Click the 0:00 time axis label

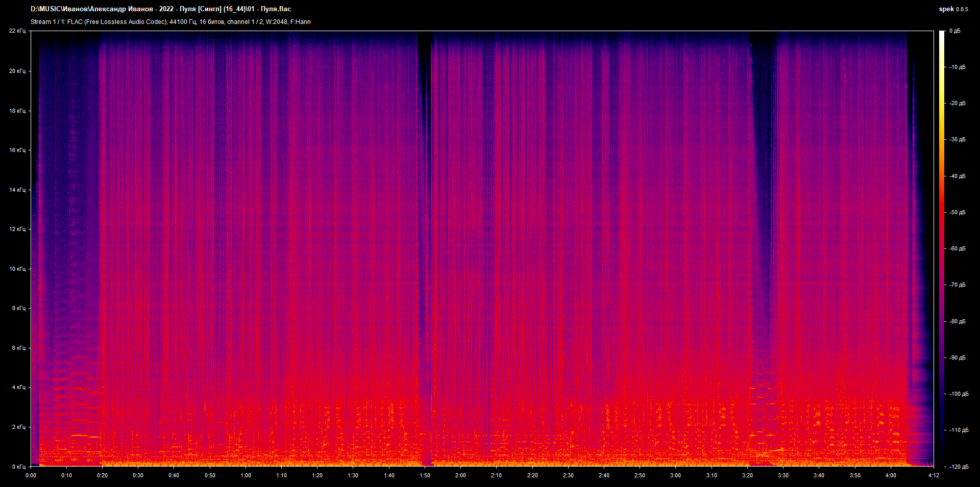click(x=31, y=475)
